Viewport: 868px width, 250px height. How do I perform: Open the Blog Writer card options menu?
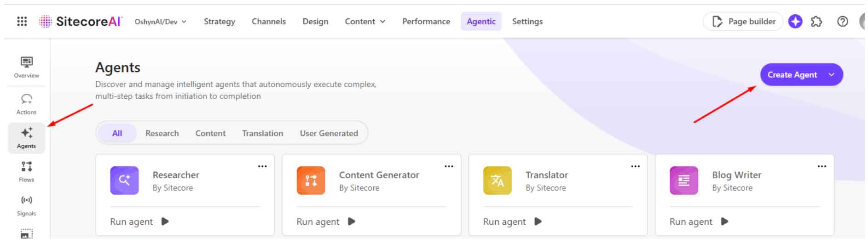[x=822, y=166]
